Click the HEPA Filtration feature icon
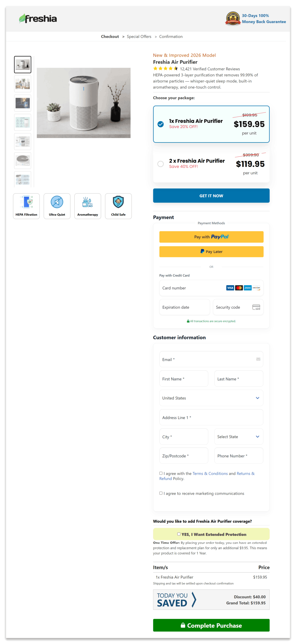296x644 pixels. click(x=27, y=202)
